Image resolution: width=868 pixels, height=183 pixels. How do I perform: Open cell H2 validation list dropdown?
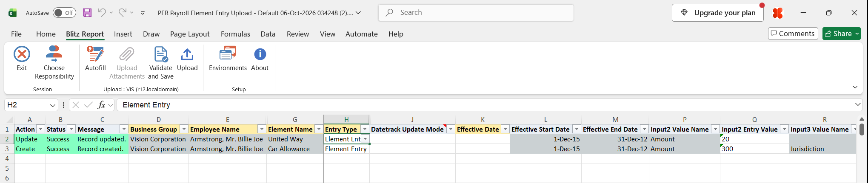[365, 139]
